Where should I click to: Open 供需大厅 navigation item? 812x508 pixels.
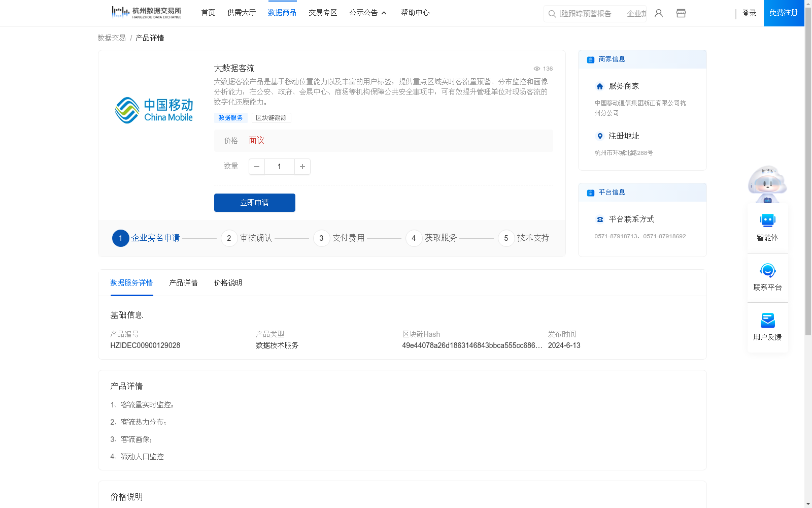coord(242,13)
